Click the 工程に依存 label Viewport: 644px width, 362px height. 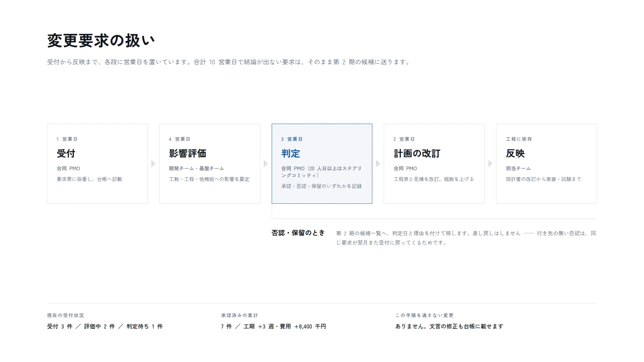point(519,139)
